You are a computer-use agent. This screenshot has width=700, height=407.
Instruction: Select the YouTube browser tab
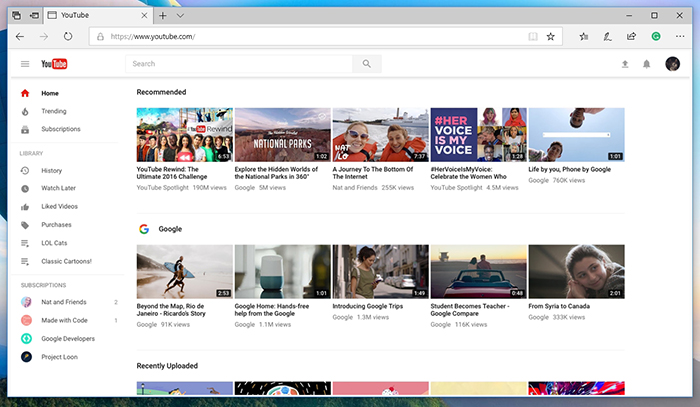pyautogui.click(x=98, y=16)
